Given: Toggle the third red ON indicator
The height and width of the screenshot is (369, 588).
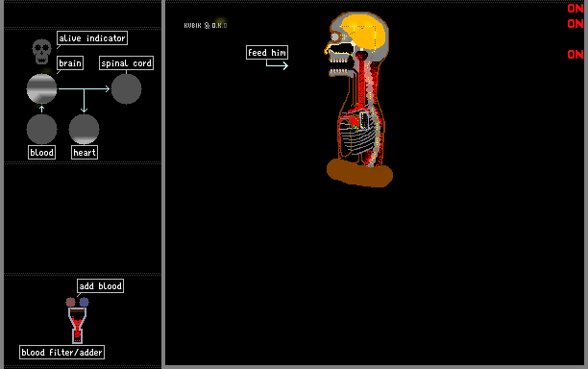Looking at the screenshot, I should [576, 55].
